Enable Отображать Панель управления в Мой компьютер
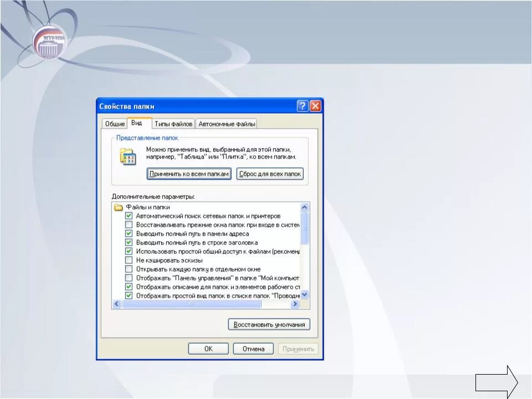 (129, 278)
